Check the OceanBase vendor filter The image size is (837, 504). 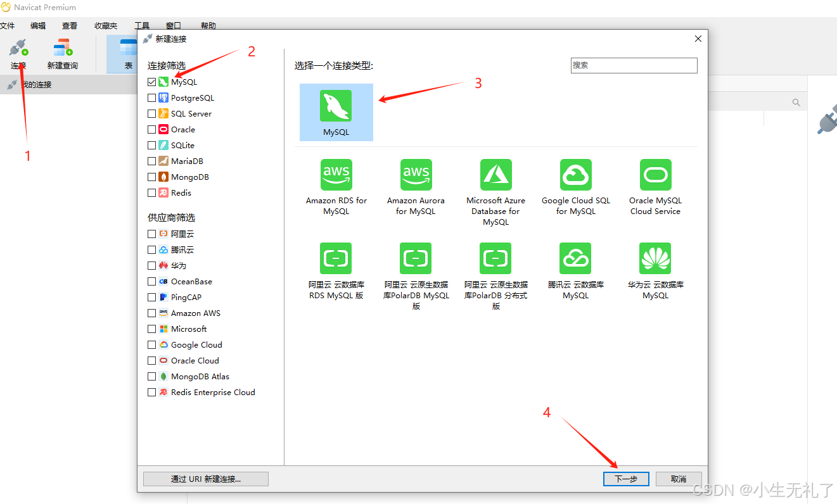tap(151, 282)
